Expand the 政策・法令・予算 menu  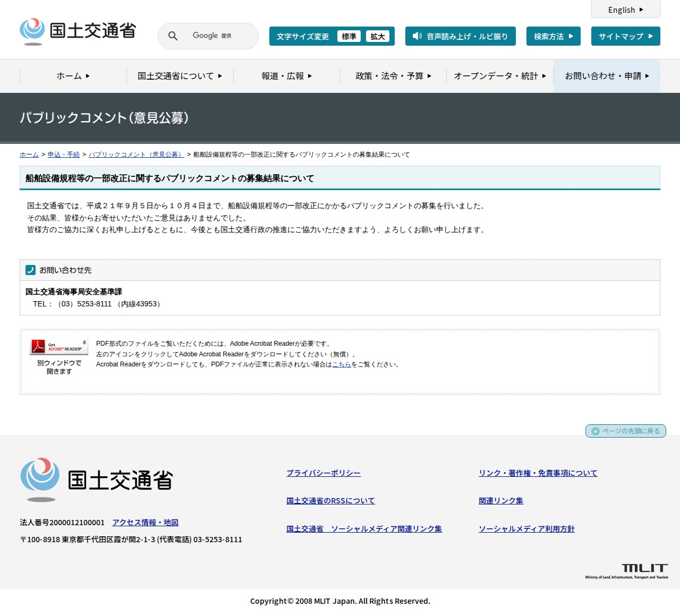393,76
